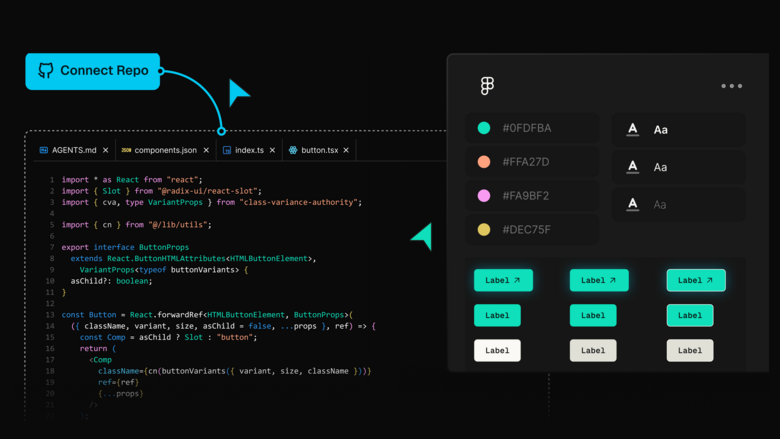Close the button.tsx tab
The height and width of the screenshot is (439, 780).
346,150
